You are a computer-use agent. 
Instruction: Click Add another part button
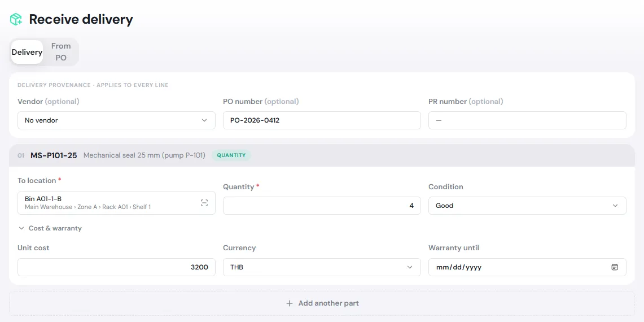click(x=322, y=303)
